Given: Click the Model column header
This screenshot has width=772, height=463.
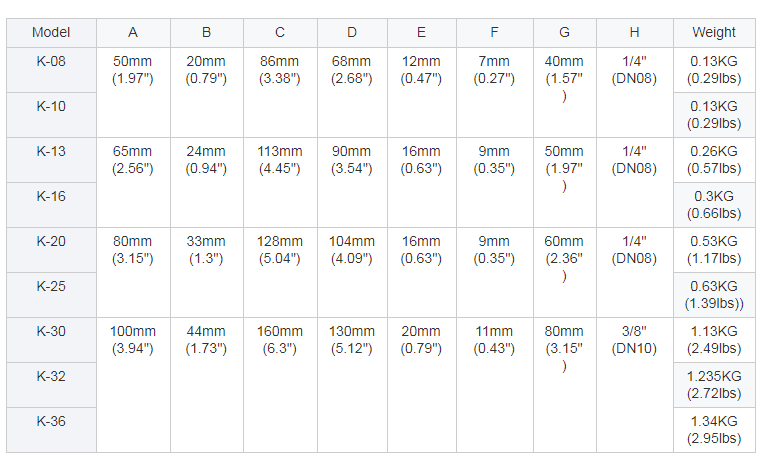Looking at the screenshot, I should pos(51,32).
